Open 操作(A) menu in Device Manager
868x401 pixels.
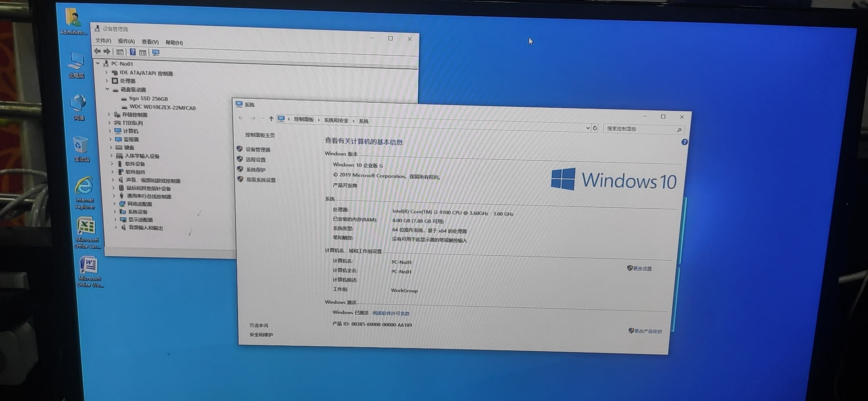pyautogui.click(x=126, y=41)
